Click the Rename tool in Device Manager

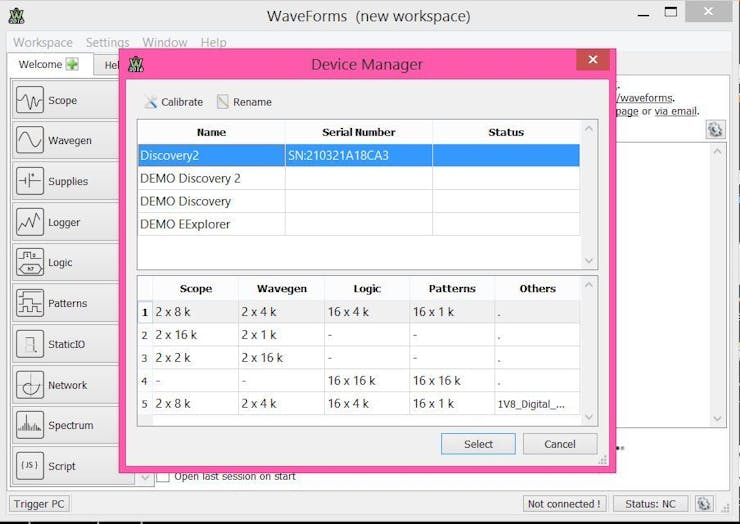pyautogui.click(x=244, y=102)
